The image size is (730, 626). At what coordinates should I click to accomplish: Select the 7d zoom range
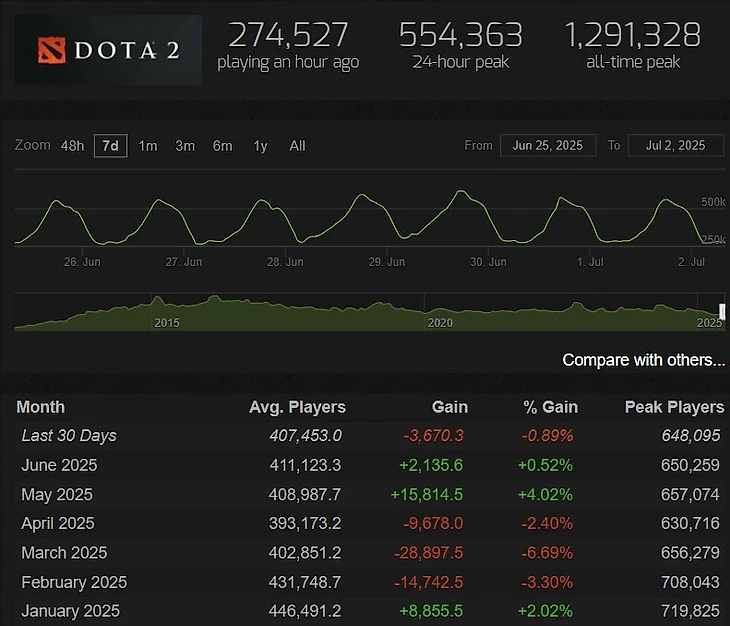(110, 146)
